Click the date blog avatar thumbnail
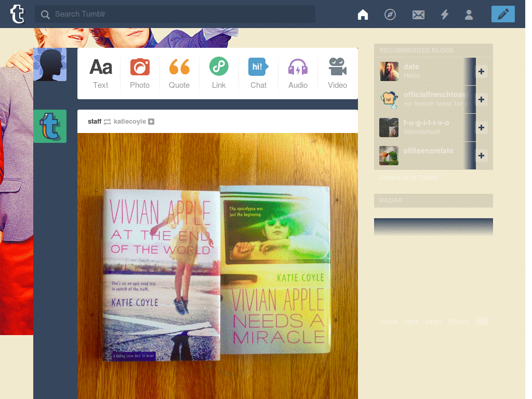 coord(389,71)
